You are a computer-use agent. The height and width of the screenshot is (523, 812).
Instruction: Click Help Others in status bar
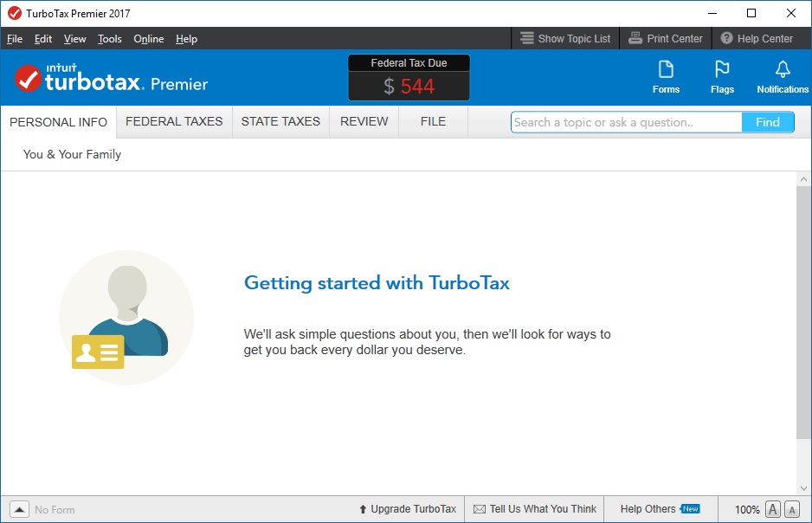(661, 509)
